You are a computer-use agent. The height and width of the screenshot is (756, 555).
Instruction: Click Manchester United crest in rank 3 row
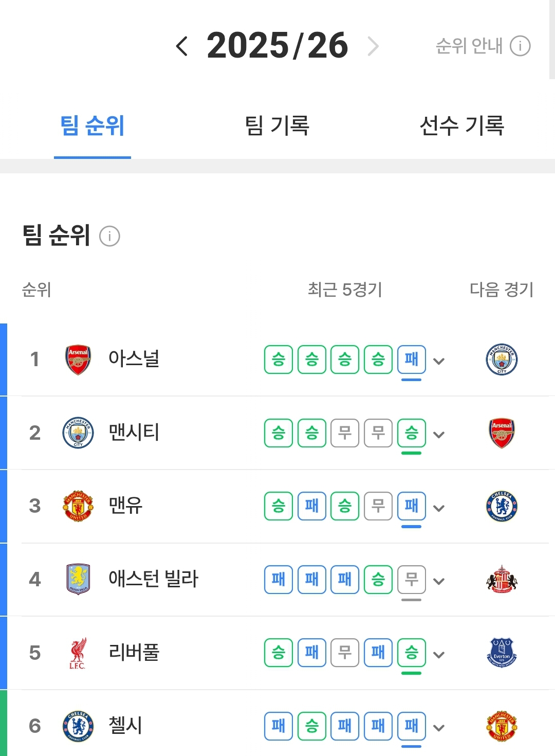[78, 506]
